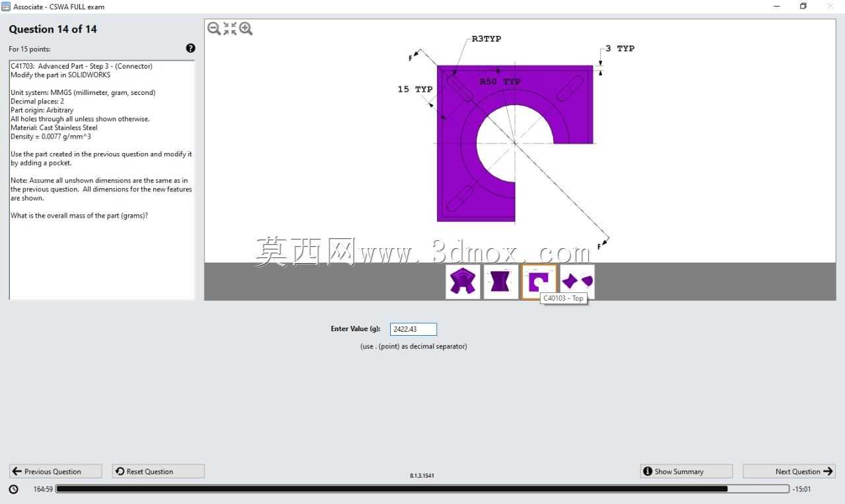This screenshot has height=504, width=845.
Task: Open the Show Summary panel
Action: [x=687, y=471]
